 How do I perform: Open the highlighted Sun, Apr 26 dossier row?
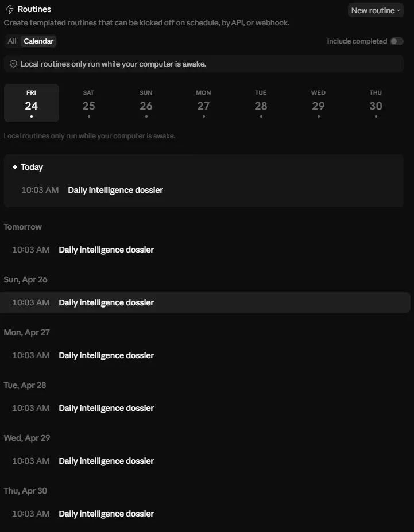pyautogui.click(x=204, y=302)
